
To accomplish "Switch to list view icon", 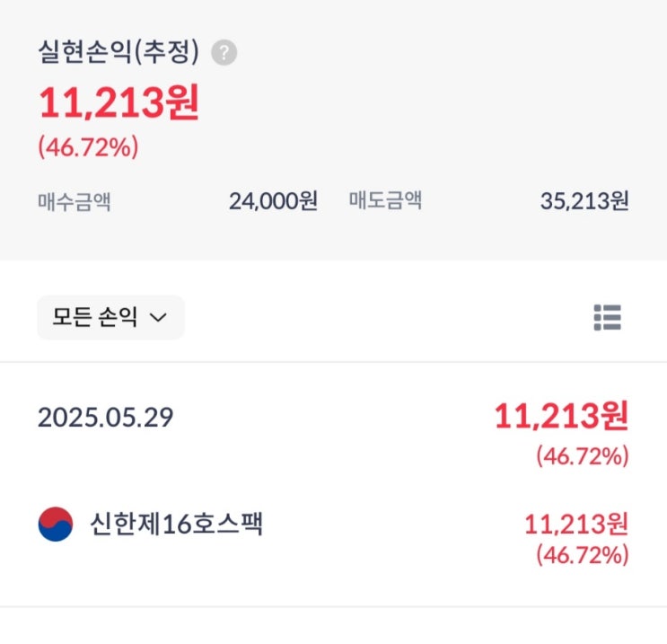I will [607, 317].
